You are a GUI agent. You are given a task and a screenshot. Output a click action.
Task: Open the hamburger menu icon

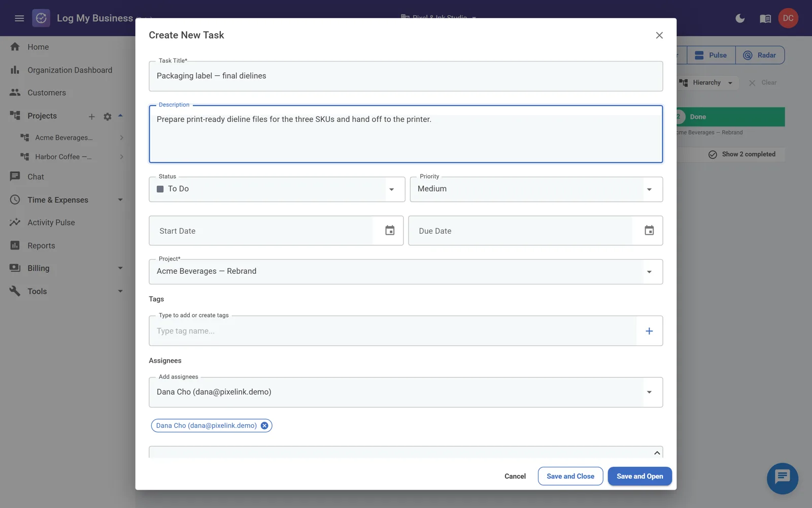tap(19, 18)
